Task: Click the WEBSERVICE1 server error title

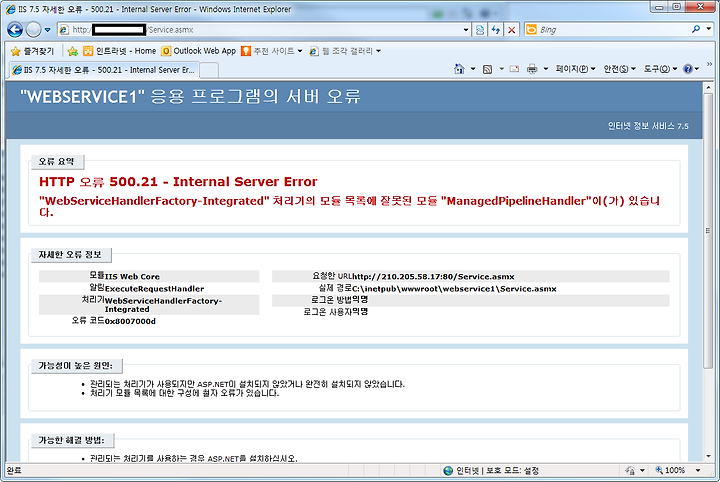Action: coord(190,96)
